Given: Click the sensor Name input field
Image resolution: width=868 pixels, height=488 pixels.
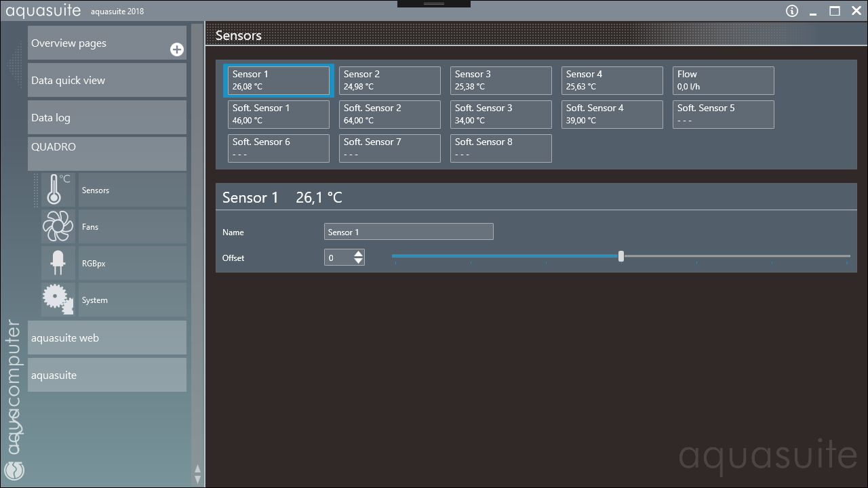Looking at the screenshot, I should (409, 232).
